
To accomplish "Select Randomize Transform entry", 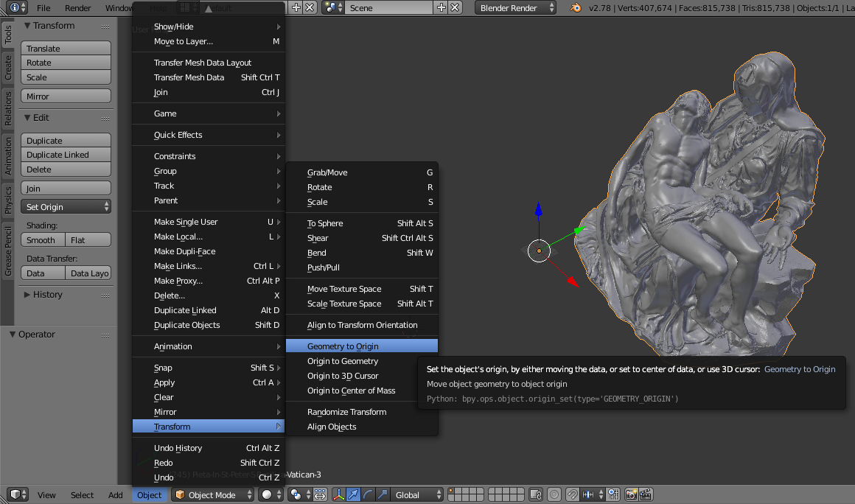I will [x=362, y=412].
